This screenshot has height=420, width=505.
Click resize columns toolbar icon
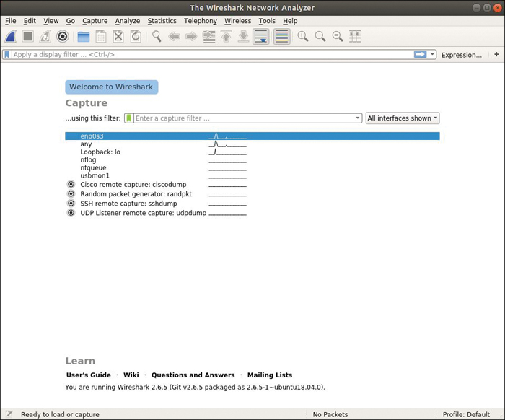(x=355, y=36)
